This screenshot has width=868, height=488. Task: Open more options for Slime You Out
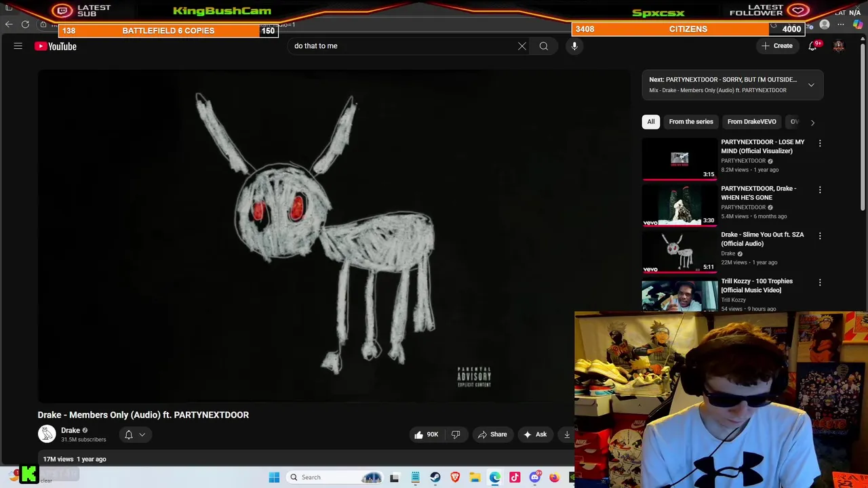click(x=820, y=236)
